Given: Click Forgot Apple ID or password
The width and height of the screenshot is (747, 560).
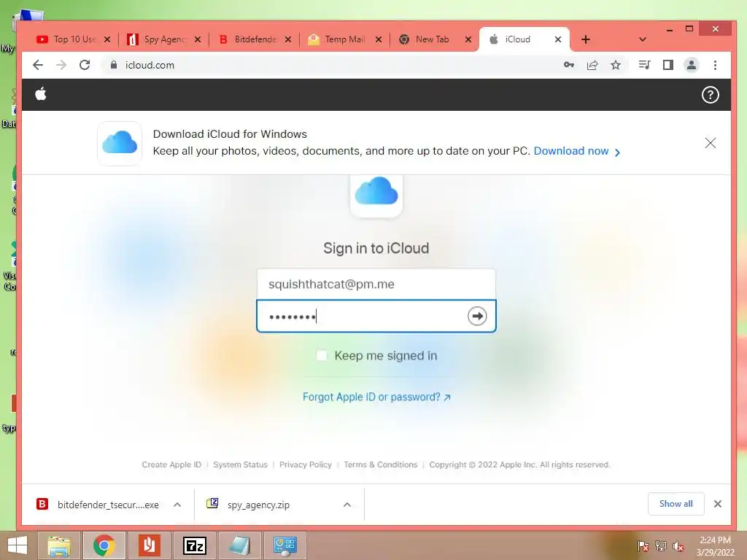Looking at the screenshot, I should (376, 397).
